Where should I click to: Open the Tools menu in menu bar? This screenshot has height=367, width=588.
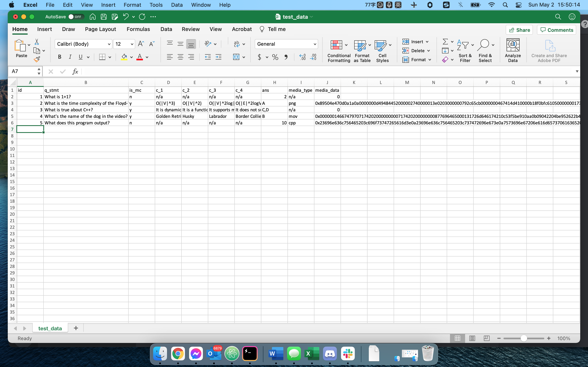click(156, 5)
